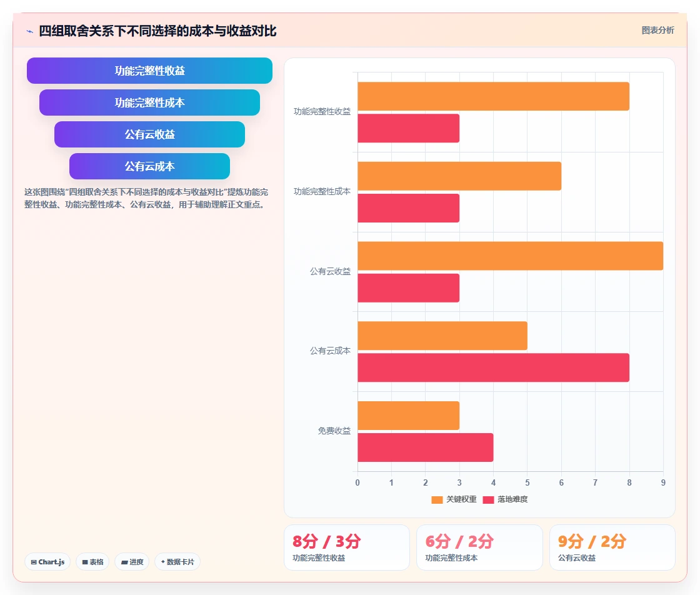Click the 功能完整性成本 y-axis label
The image size is (700, 595).
tap(322, 191)
